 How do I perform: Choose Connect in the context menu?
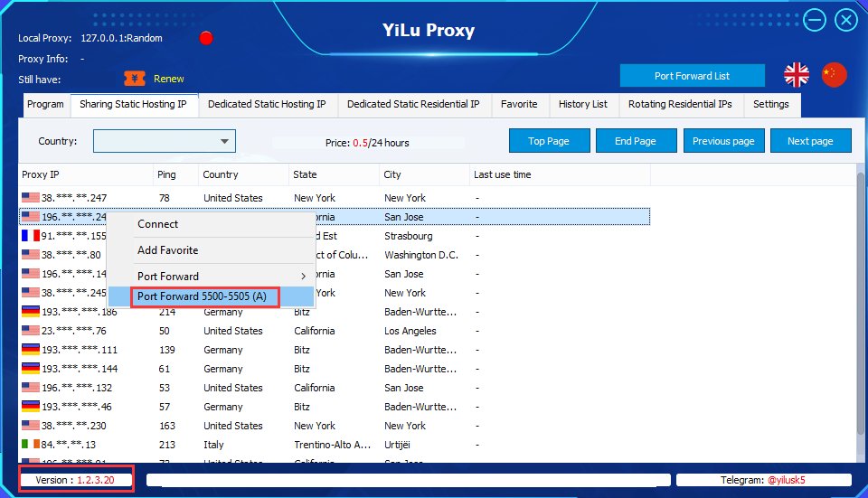coord(157,224)
